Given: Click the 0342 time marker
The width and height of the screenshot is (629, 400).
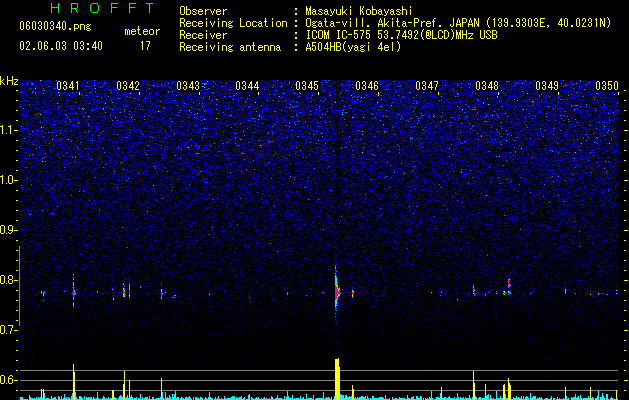Looking at the screenshot, I should pyautogui.click(x=128, y=85).
